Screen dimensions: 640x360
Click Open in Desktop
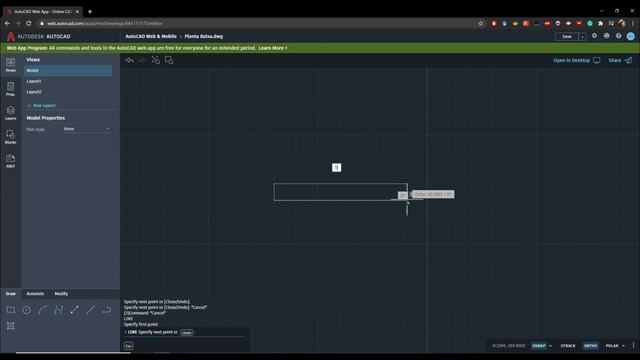click(576, 60)
